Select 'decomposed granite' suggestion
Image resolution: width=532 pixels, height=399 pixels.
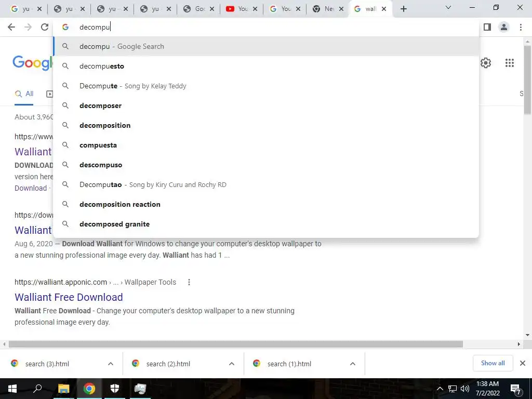pyautogui.click(x=267, y=224)
